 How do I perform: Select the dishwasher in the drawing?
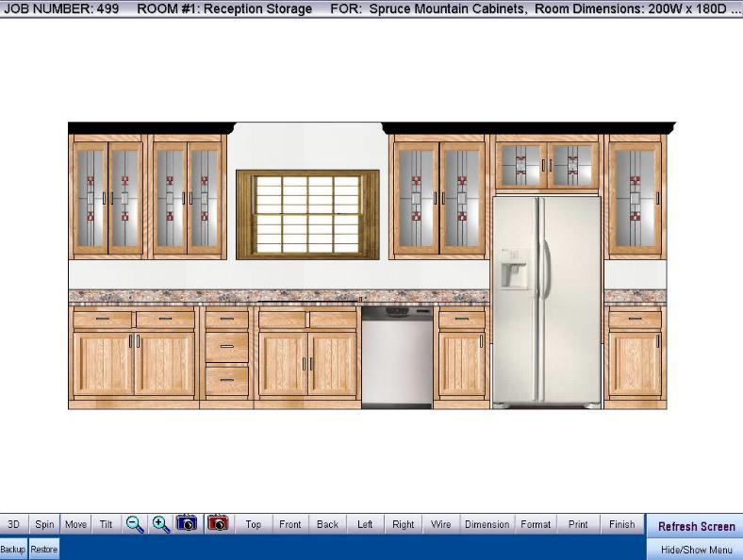click(x=397, y=357)
